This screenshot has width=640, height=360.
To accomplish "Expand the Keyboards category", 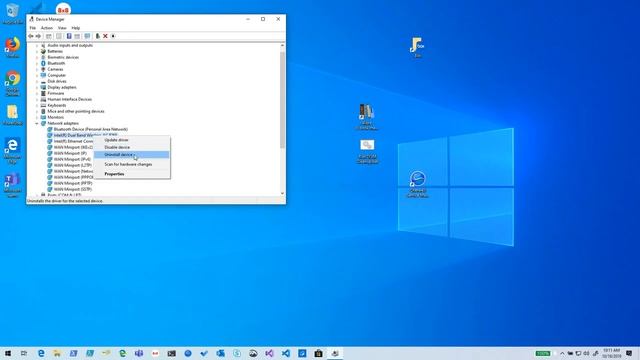I will (x=37, y=105).
